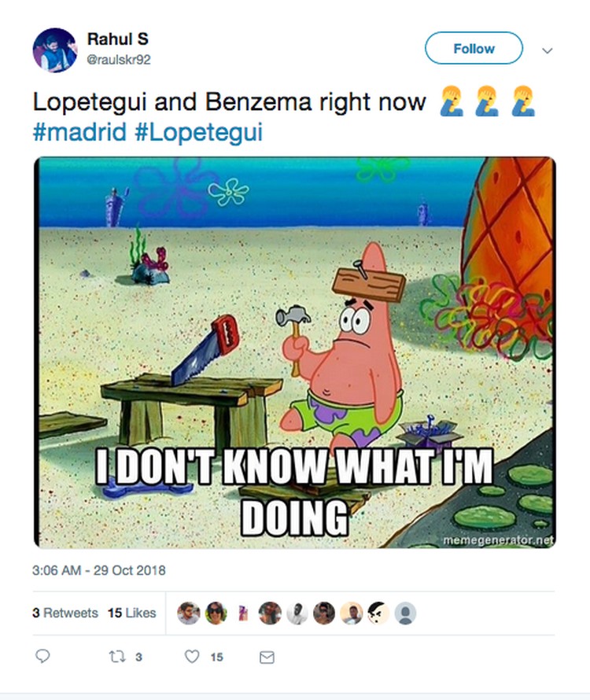Screen dimensions: 590x700
Task: Open the cartoon black-haired liker avatar
Action: pos(378,613)
